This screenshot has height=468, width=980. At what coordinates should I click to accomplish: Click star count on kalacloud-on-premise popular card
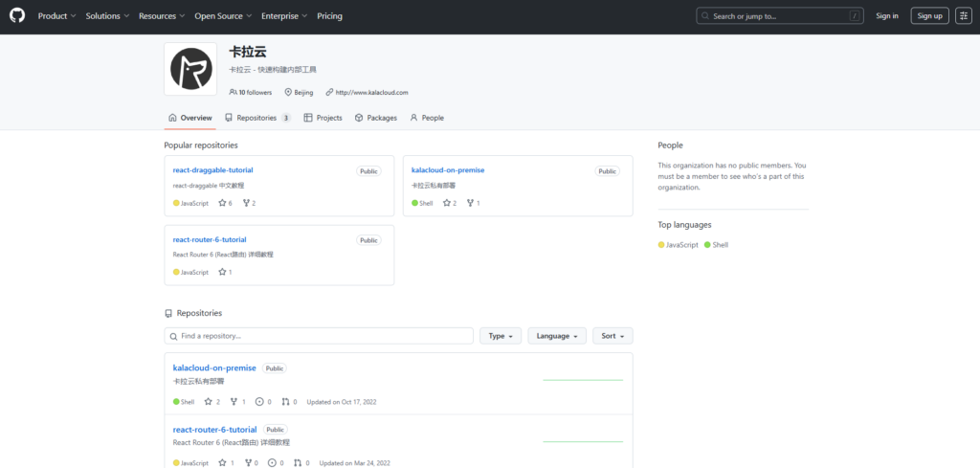(x=449, y=203)
